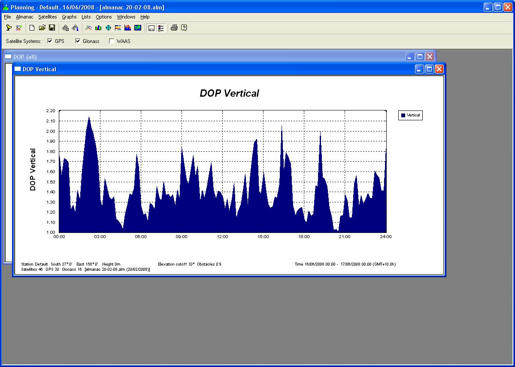Toggle the GPS satellite system checkbox

(50, 41)
